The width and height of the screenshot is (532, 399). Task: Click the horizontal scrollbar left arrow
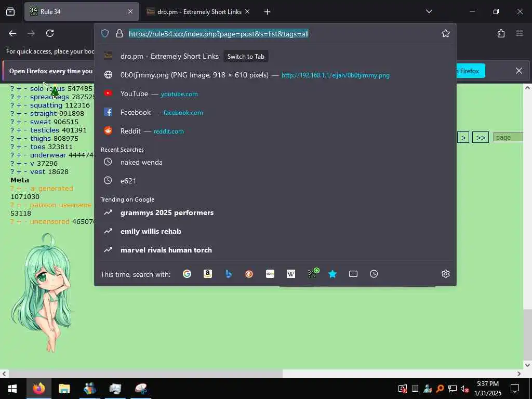[x=4, y=374]
